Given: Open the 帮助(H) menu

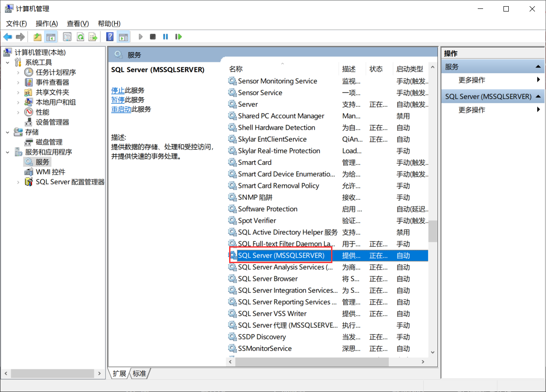Looking at the screenshot, I should coord(109,23).
